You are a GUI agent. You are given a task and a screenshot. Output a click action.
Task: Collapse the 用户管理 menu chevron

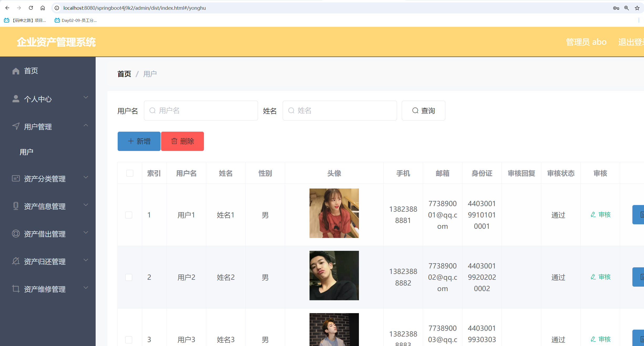click(x=86, y=125)
